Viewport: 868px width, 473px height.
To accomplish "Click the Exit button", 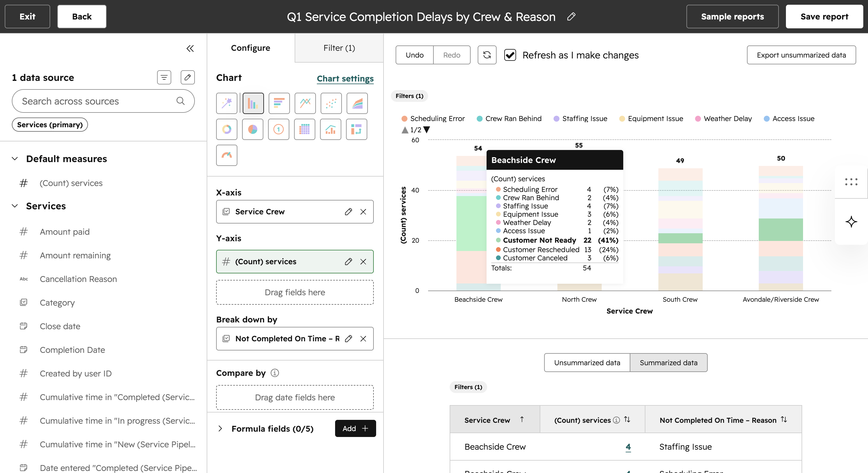I will (x=27, y=17).
